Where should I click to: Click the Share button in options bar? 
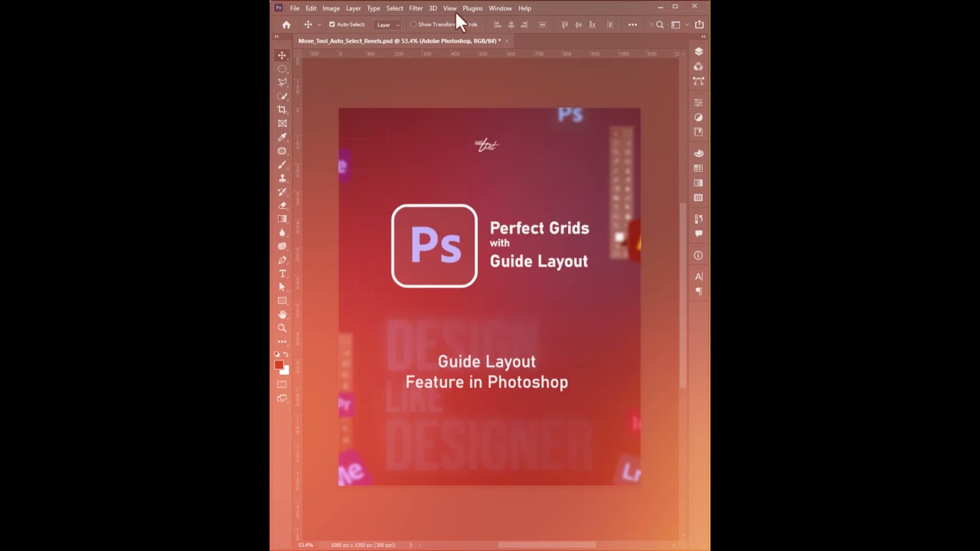point(699,24)
